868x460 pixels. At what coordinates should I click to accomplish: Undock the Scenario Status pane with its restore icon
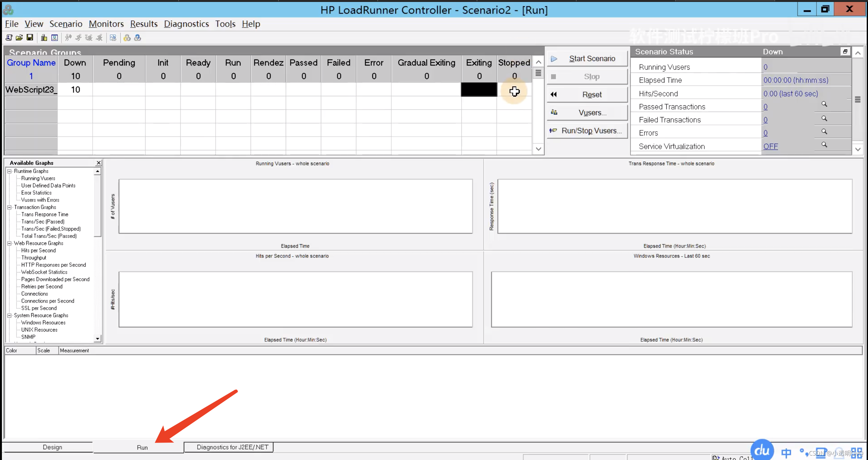coord(845,52)
